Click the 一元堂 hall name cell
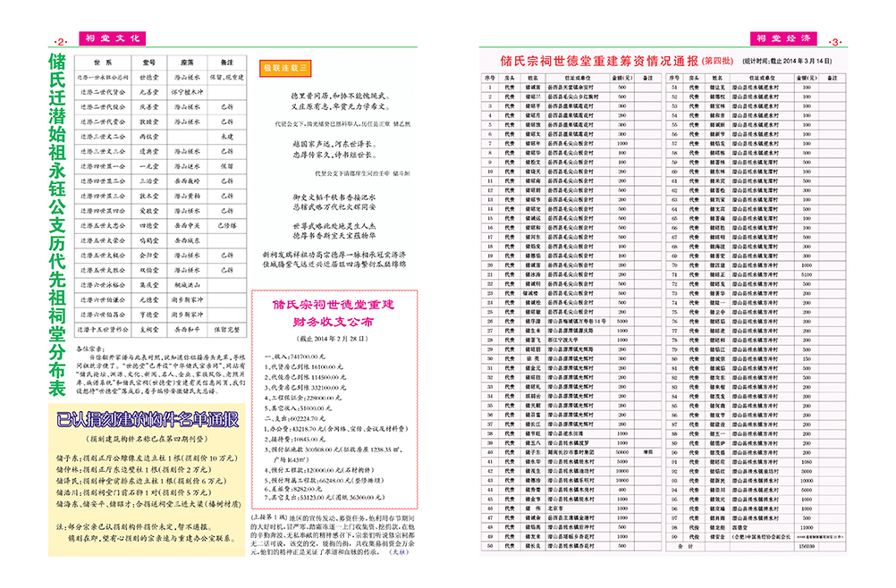The image size is (896, 588). [149, 166]
